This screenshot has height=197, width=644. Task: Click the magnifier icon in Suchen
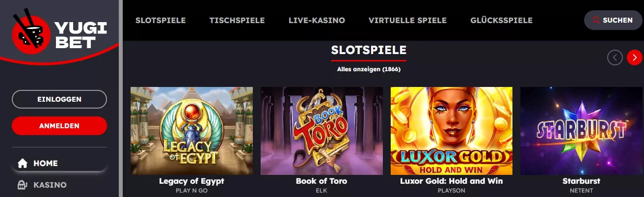tap(596, 20)
